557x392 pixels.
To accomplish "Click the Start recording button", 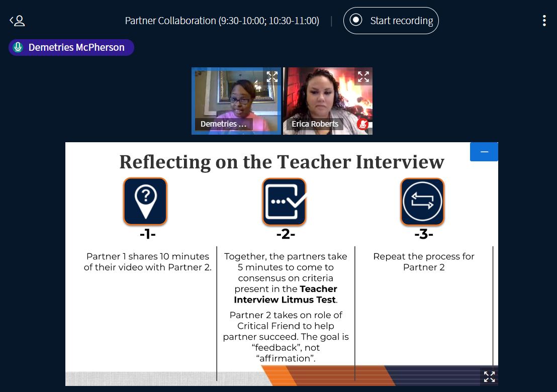I will point(391,21).
